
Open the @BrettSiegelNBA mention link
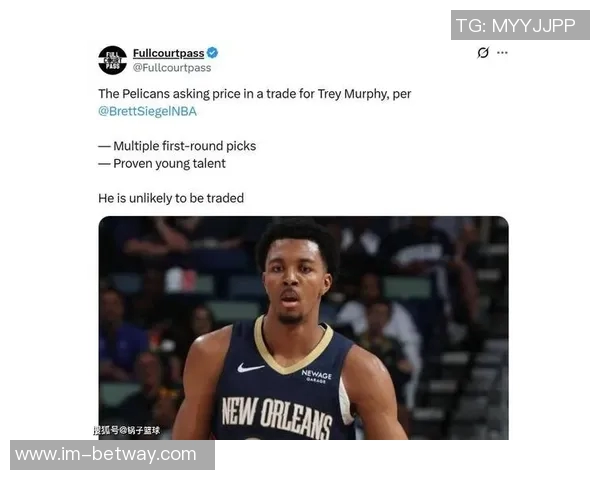click(x=147, y=111)
